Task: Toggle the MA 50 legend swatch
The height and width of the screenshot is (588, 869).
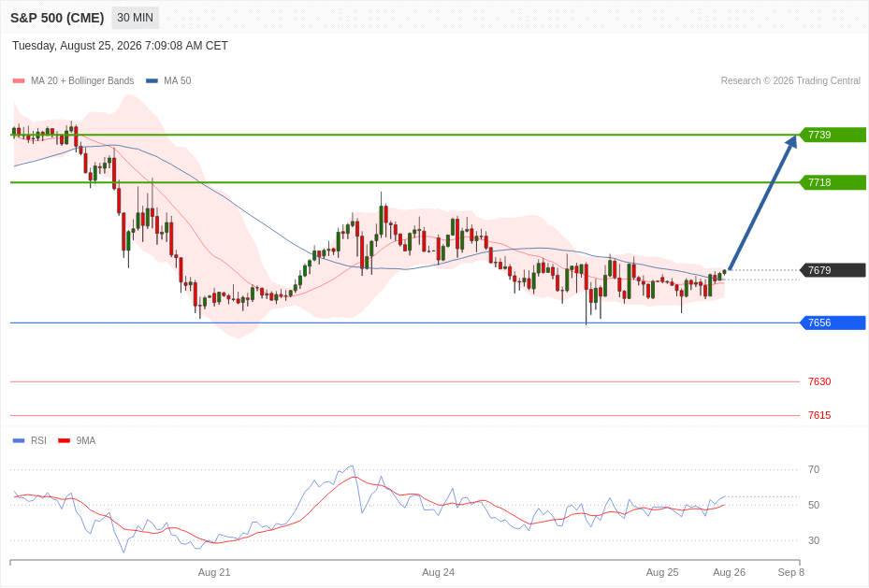Action: (152, 80)
